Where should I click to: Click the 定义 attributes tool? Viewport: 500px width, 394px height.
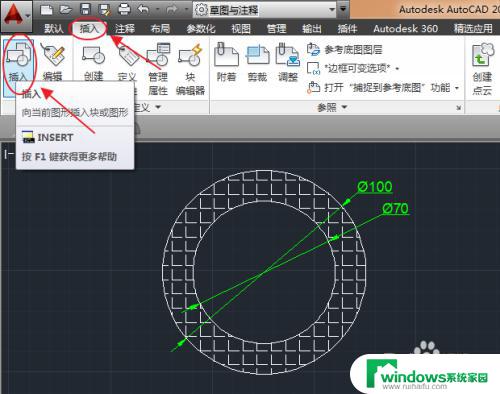[x=127, y=63]
